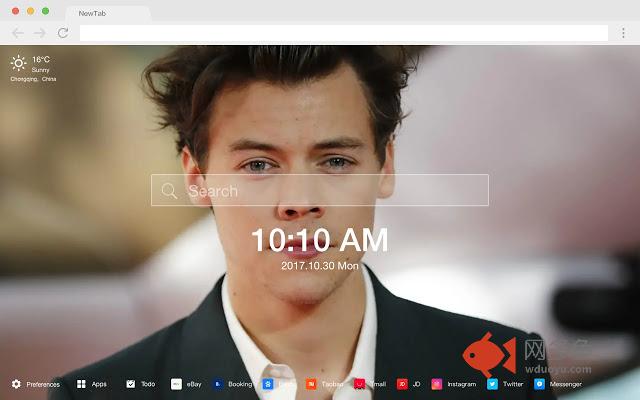Focus the Search input field
The height and width of the screenshot is (400, 640).
tap(320, 190)
